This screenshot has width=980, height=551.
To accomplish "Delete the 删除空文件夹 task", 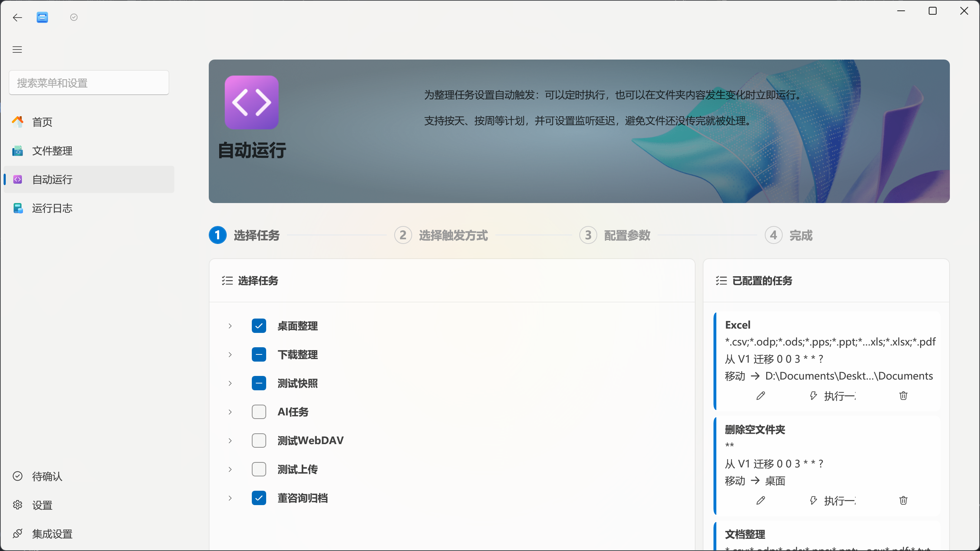I will 903,500.
